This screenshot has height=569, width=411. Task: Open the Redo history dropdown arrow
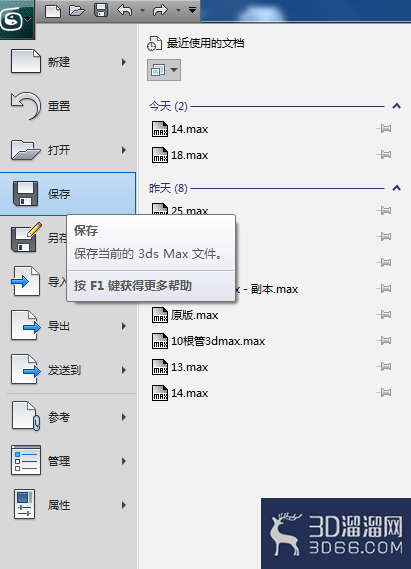click(x=178, y=11)
